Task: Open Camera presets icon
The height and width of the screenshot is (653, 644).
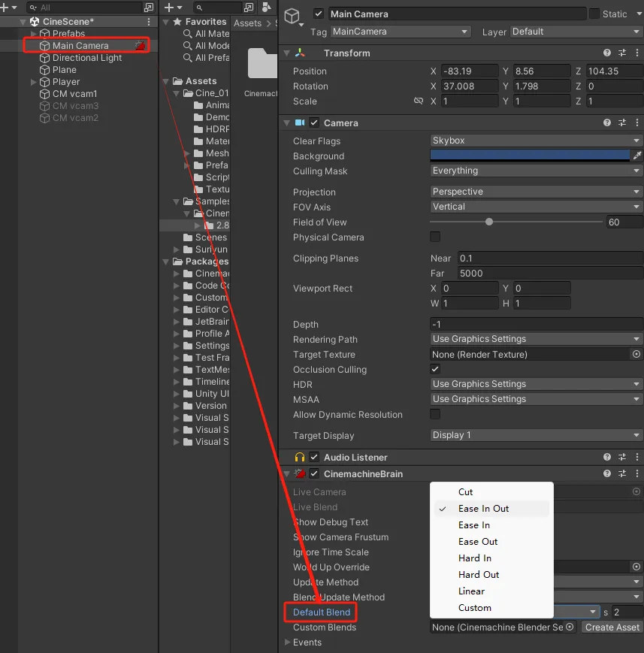Action: point(622,122)
